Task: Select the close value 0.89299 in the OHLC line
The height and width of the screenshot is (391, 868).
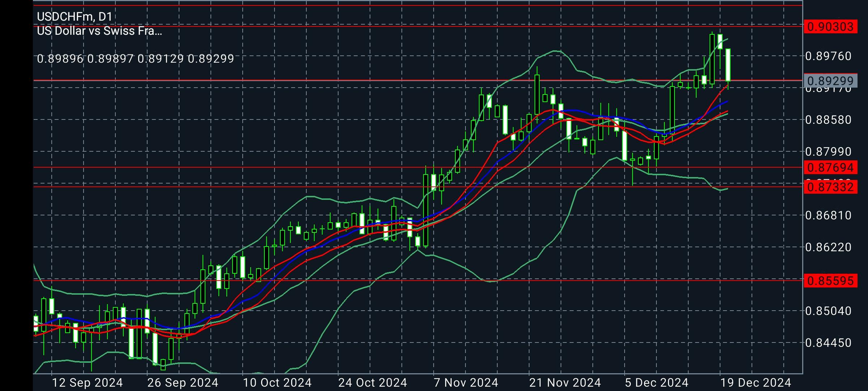Action: point(211,59)
